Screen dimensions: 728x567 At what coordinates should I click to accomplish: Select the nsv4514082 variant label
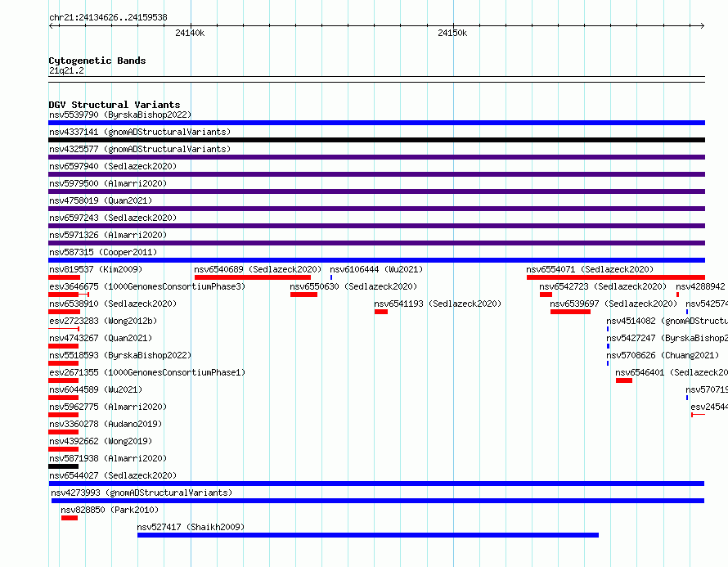pyautogui.click(x=667, y=321)
